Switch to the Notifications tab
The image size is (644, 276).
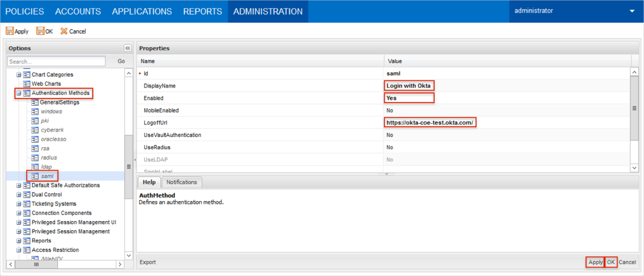[x=182, y=182]
